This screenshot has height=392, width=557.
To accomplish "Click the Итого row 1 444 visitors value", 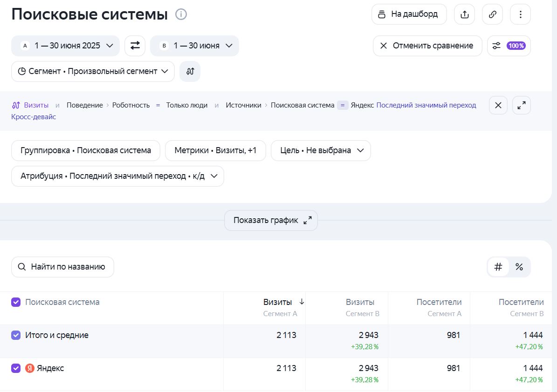I will click(x=533, y=335).
